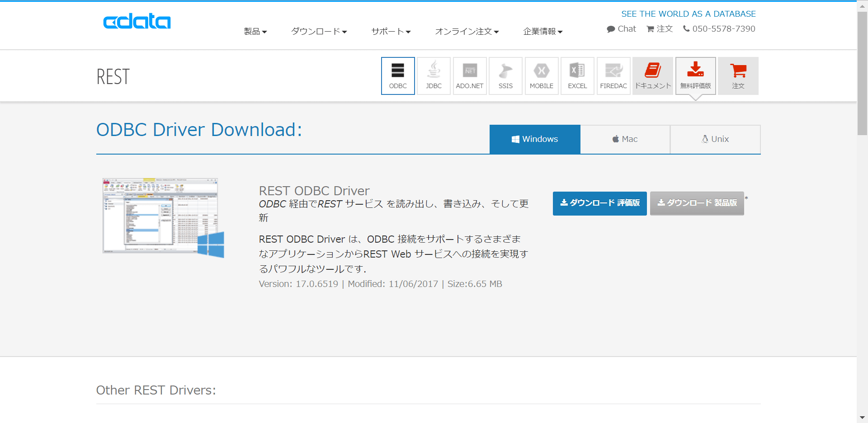Screen dimensions: 868x423
Task: Open the 製品 dropdown menu
Action: click(255, 31)
